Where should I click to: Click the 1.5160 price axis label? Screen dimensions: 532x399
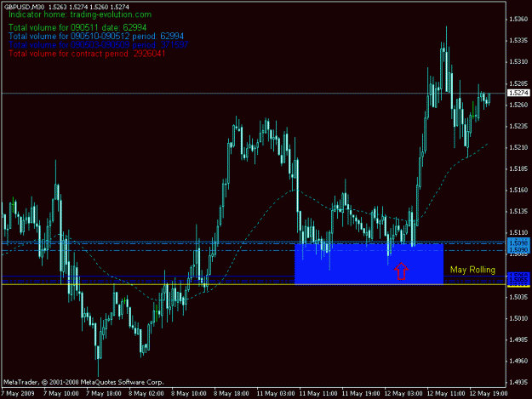(x=518, y=191)
